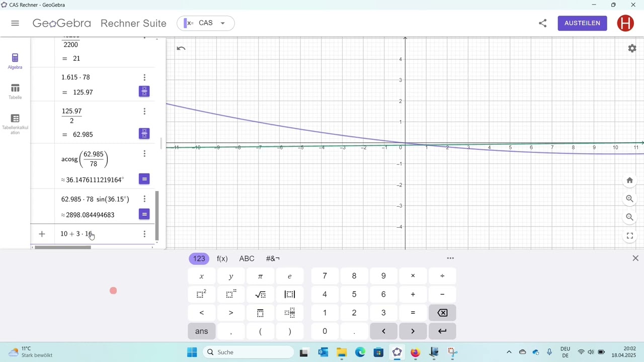Open the hamburger main menu

15,23
